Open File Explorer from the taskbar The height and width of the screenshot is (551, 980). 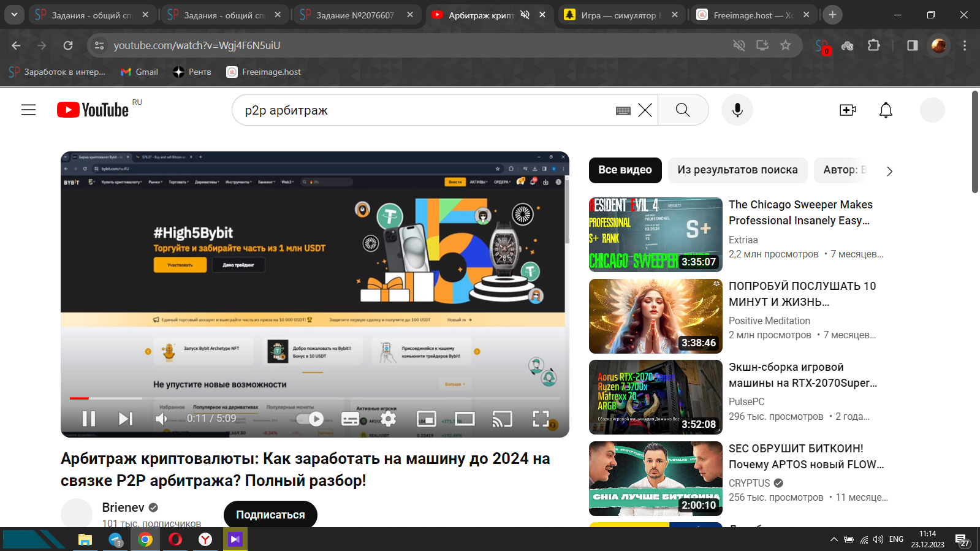(85, 539)
